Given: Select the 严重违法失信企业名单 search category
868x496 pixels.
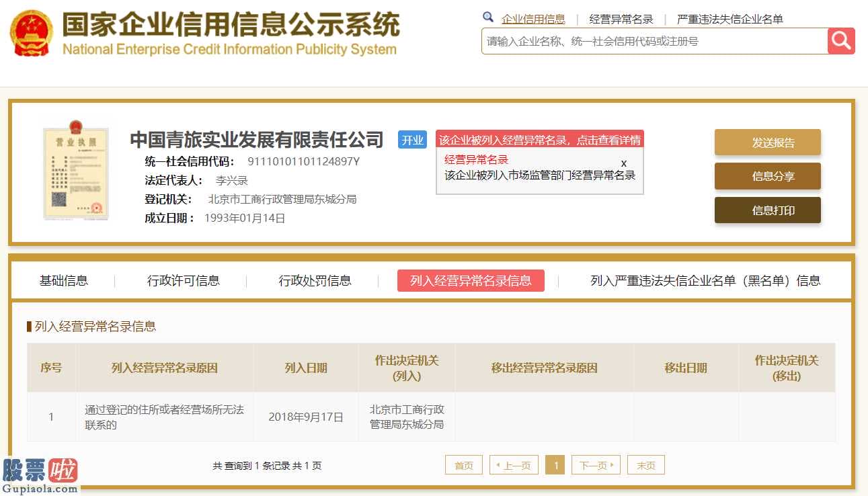Looking at the screenshot, I should (729, 19).
